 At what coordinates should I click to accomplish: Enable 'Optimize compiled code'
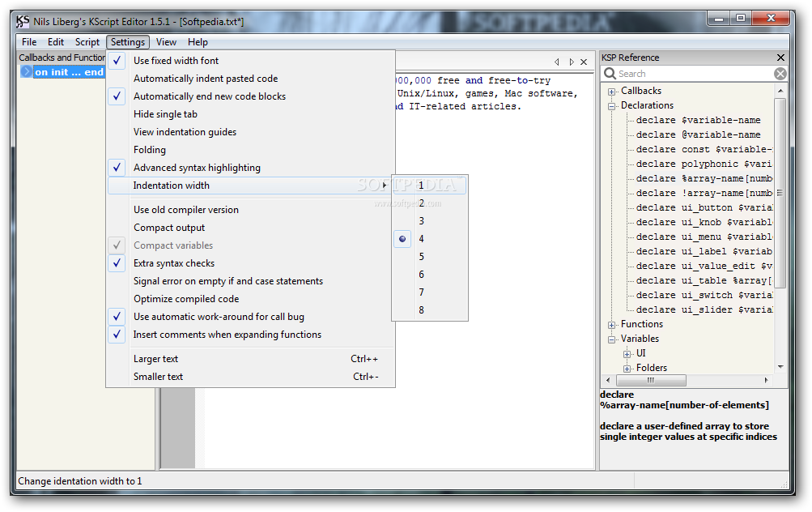(x=251, y=299)
